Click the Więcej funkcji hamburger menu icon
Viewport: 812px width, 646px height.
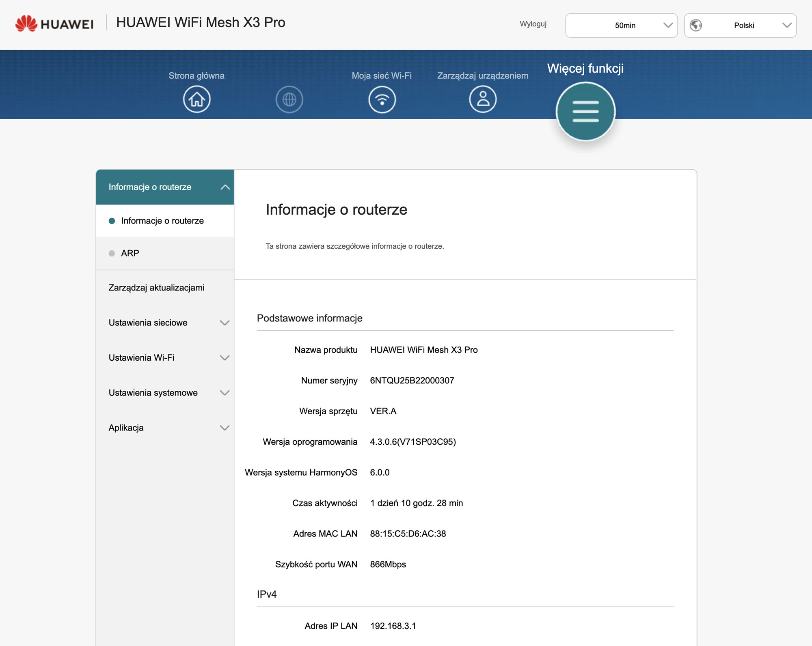tap(585, 112)
